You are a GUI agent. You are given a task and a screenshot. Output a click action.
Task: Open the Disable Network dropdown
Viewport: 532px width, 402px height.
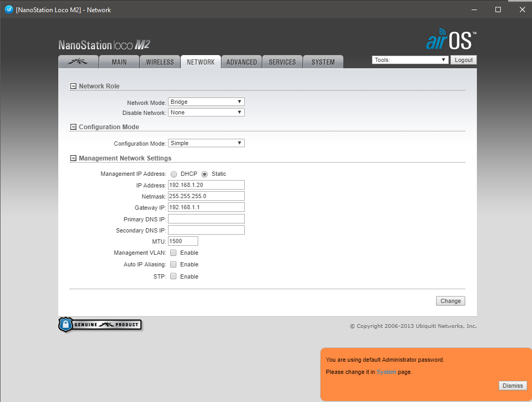click(206, 112)
